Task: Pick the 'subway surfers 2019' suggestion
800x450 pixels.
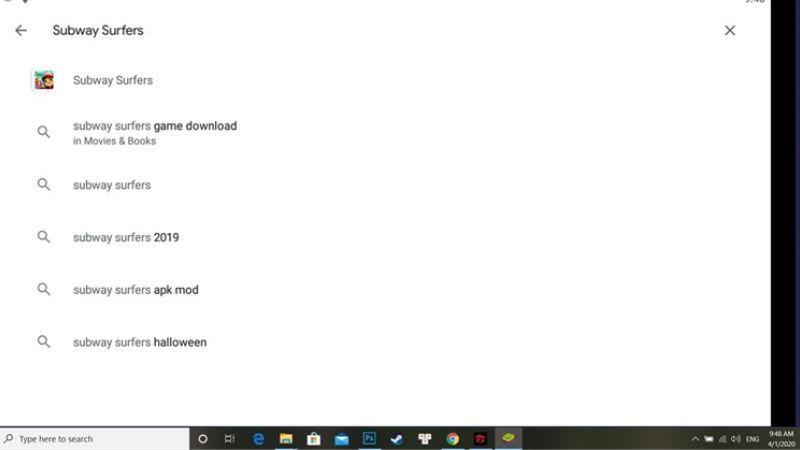Action: pyautogui.click(x=125, y=238)
